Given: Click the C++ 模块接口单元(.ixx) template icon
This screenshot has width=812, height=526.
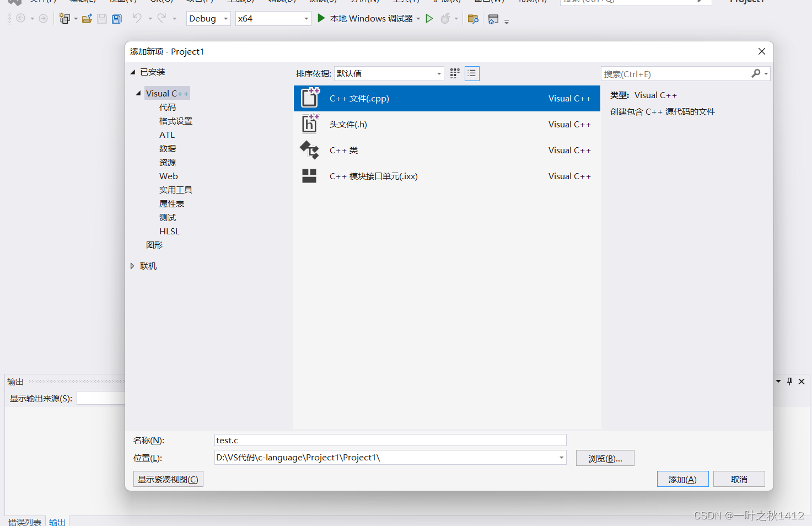Looking at the screenshot, I should pyautogui.click(x=309, y=176).
